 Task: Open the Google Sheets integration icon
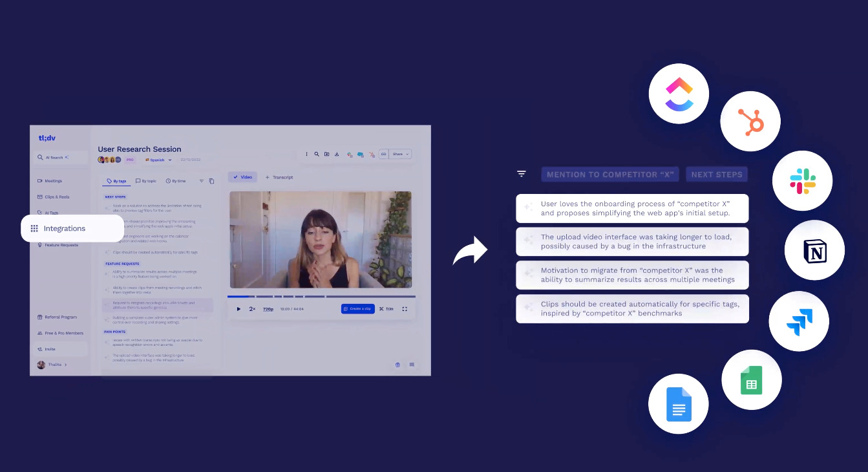coord(751,380)
